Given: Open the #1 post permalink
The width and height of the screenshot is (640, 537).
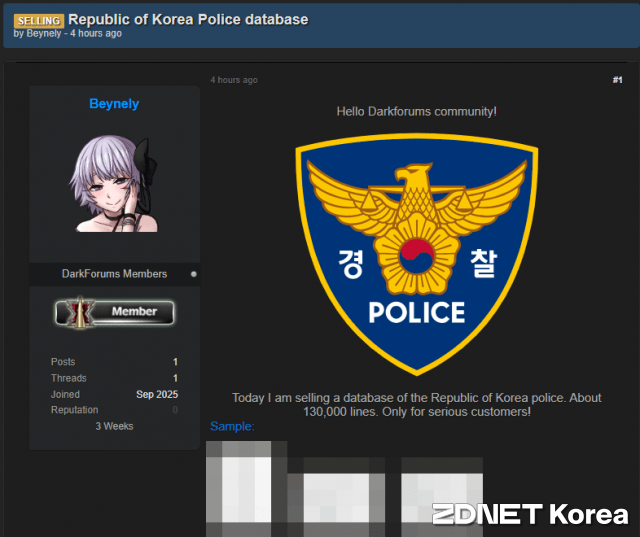Looking at the screenshot, I should tap(617, 80).
